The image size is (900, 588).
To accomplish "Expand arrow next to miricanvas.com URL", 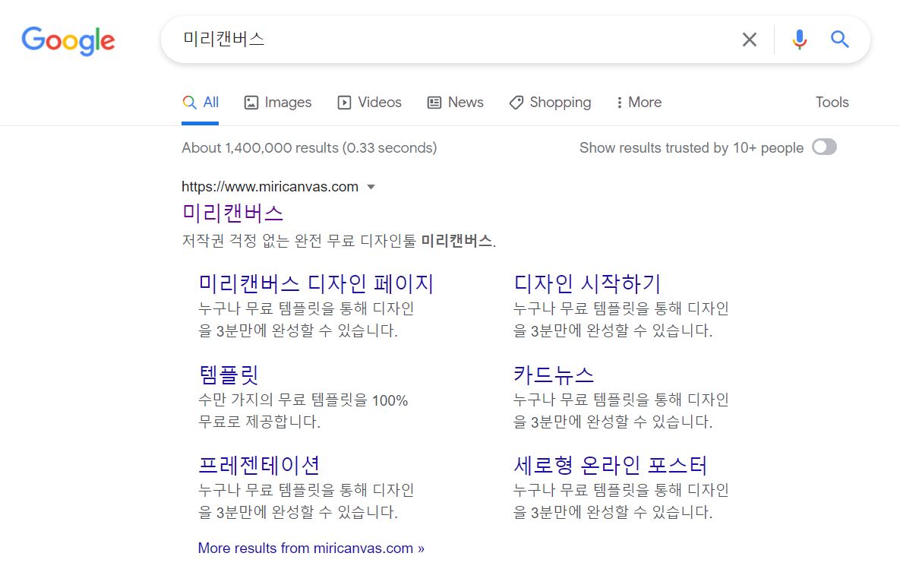I will (x=371, y=187).
